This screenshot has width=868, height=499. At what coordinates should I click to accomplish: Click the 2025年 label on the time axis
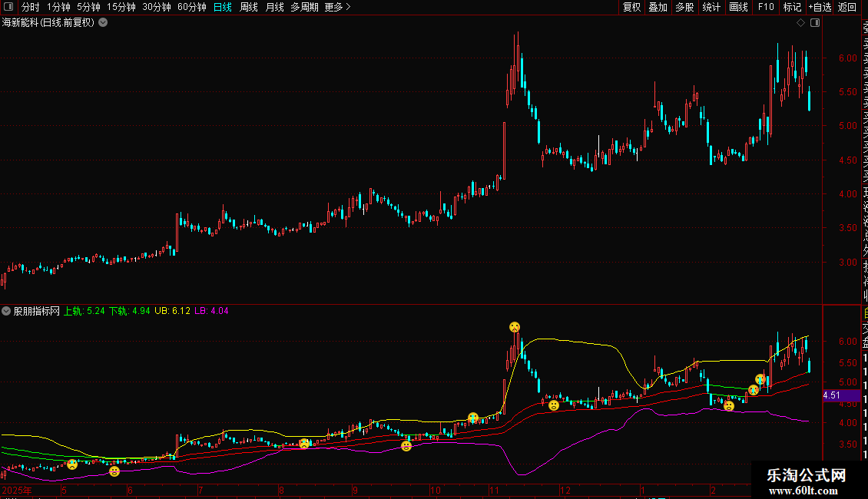tap(17, 491)
